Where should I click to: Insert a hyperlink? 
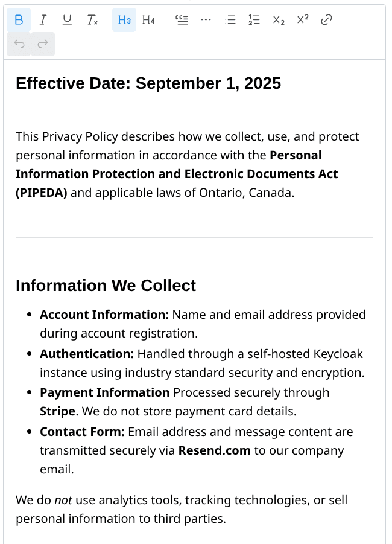click(x=327, y=20)
